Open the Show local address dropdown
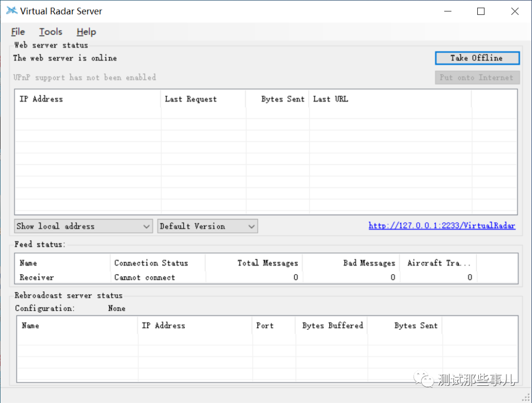532x403 pixels. pyautogui.click(x=83, y=226)
